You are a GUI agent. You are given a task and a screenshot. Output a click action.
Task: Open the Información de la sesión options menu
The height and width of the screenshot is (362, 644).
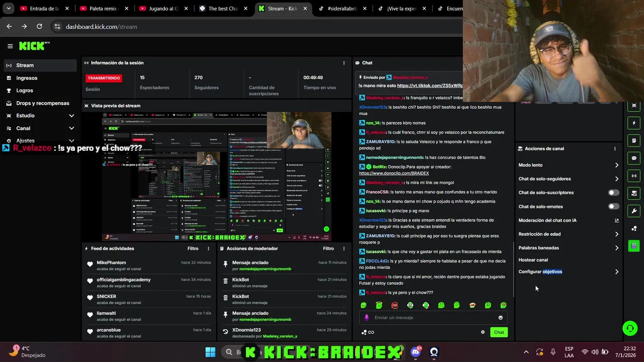(x=344, y=63)
